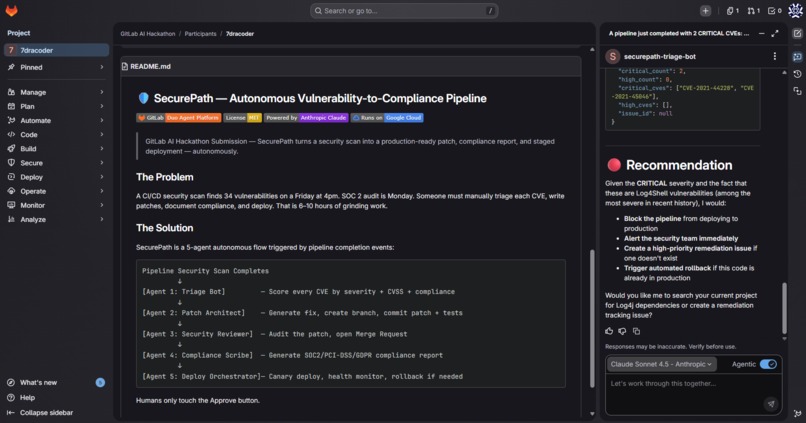Open the Operate menu

(57, 191)
